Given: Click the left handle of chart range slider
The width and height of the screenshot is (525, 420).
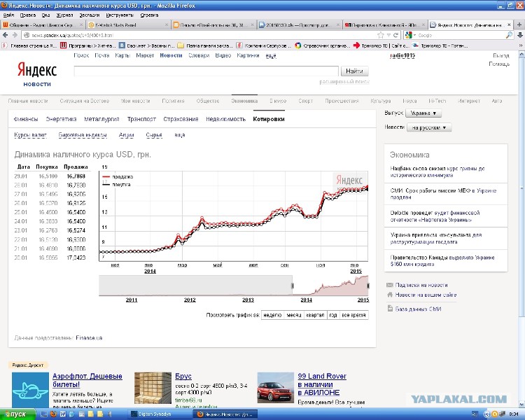Looking at the screenshot, I should click(293, 286).
